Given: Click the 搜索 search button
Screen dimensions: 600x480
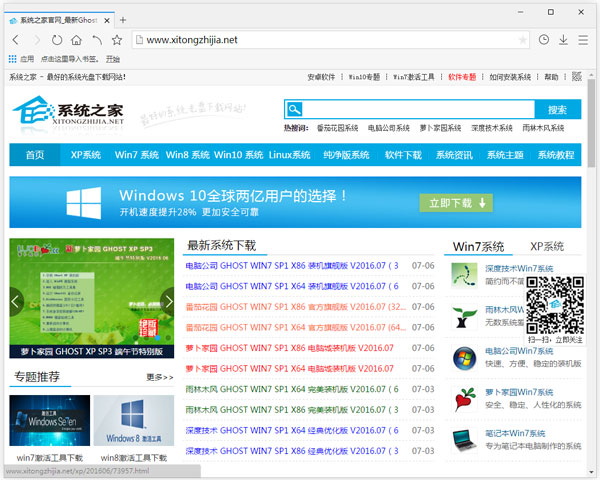Looking at the screenshot, I should pyautogui.click(x=558, y=109).
